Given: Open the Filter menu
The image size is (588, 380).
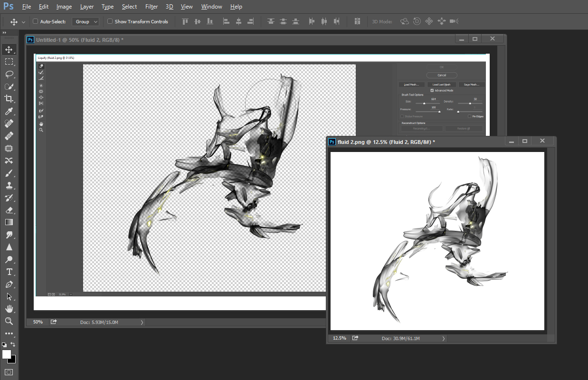Looking at the screenshot, I should click(152, 7).
